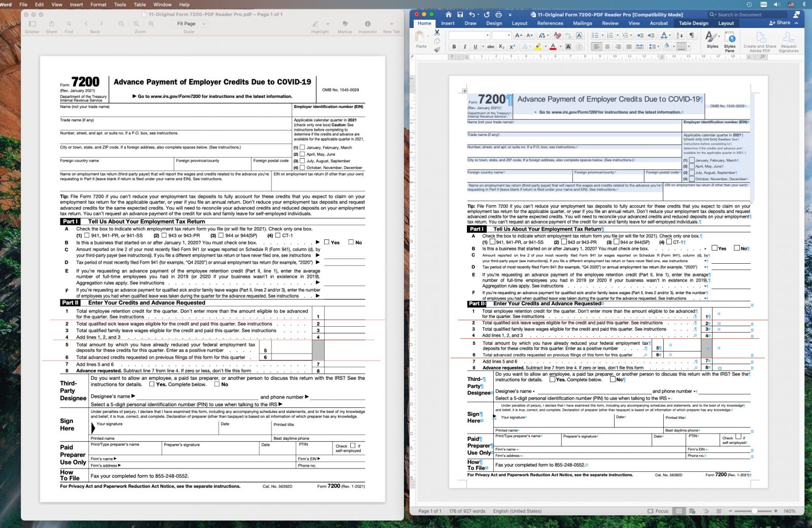
Task: Click the Cut scissors icon in Word ribbon
Action: (437, 32)
